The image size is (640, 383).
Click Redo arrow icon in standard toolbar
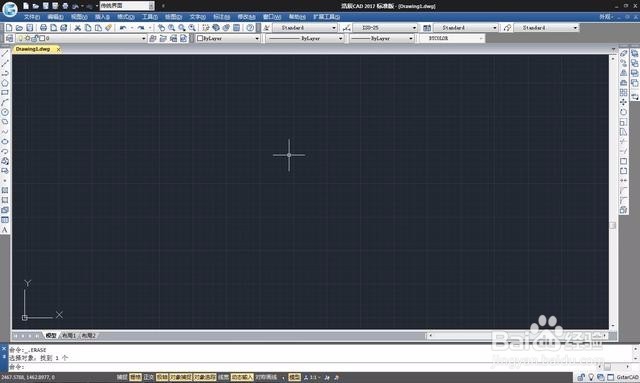click(x=141, y=28)
